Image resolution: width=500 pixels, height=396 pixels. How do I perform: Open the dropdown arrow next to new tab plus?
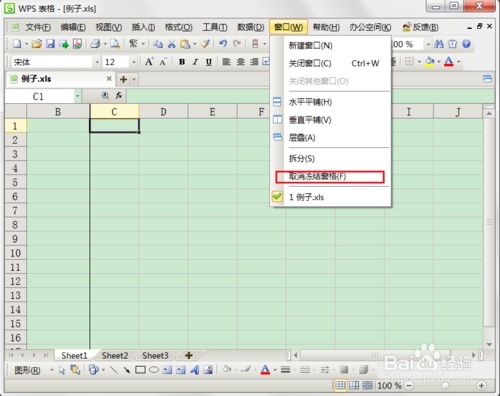[134, 79]
